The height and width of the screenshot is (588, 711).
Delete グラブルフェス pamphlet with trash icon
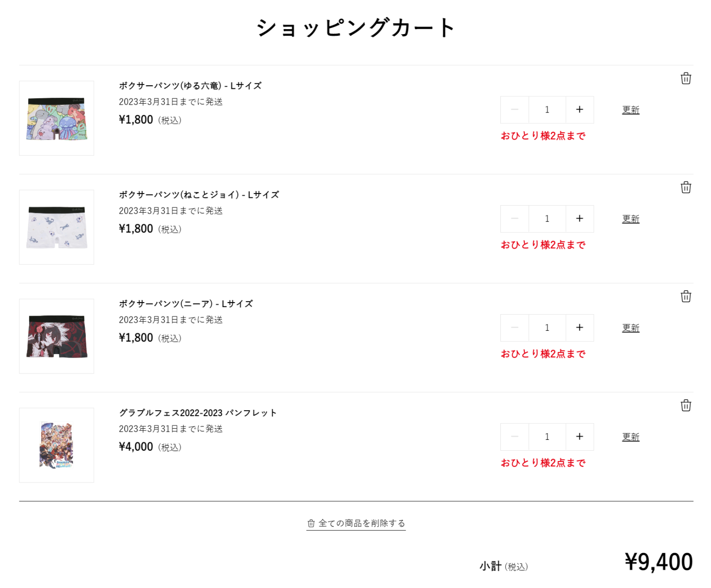(685, 406)
